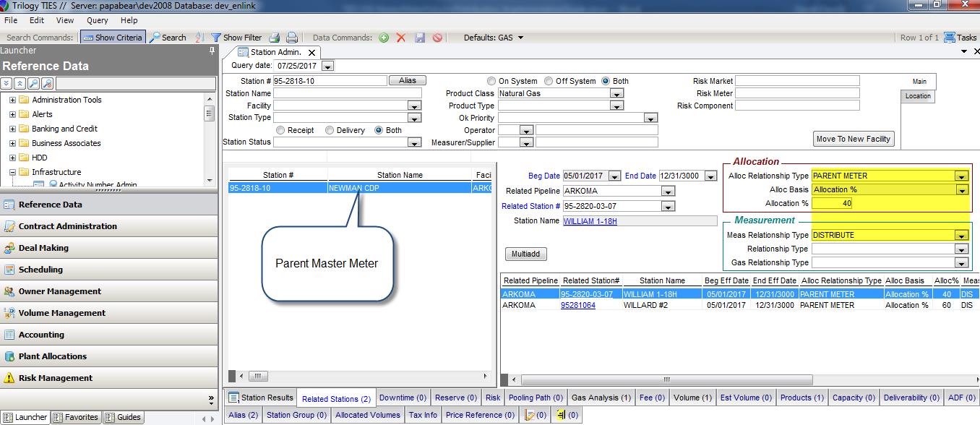
Task: Switch to the Gas Analysis (1) tab
Action: coord(601,398)
